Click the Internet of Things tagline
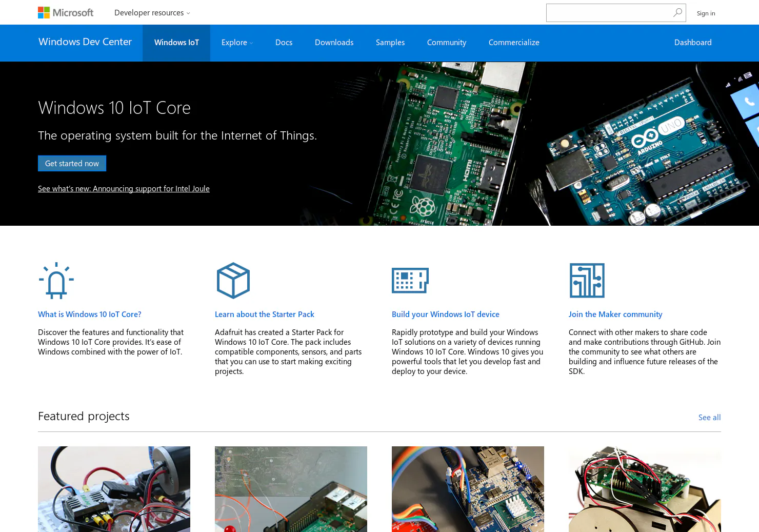Screen dimensions: 759x532 point(177,135)
